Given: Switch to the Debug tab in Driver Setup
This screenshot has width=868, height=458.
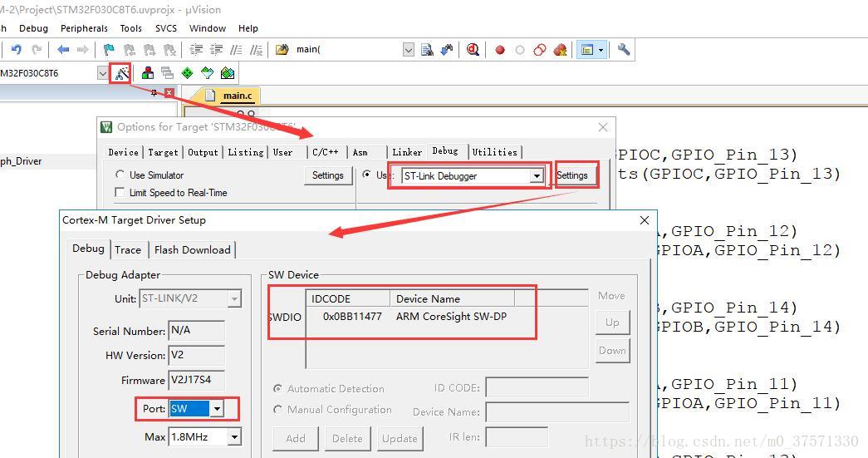Looking at the screenshot, I should 88,249.
